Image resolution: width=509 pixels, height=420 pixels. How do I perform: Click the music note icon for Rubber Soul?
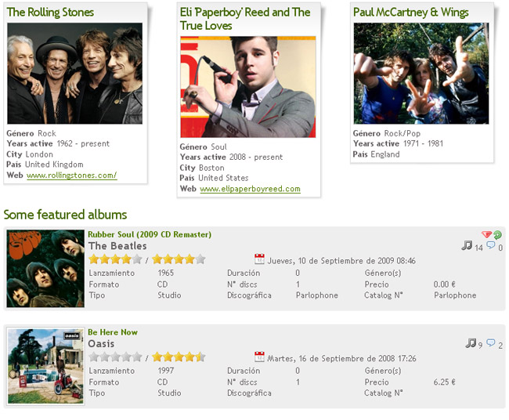pyautogui.click(x=467, y=246)
